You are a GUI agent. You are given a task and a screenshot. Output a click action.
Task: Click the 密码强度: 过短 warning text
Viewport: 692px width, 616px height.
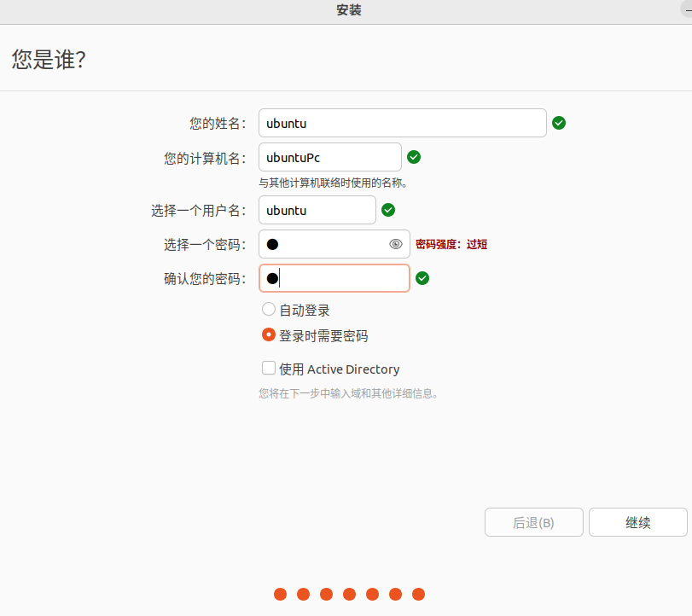pos(451,245)
